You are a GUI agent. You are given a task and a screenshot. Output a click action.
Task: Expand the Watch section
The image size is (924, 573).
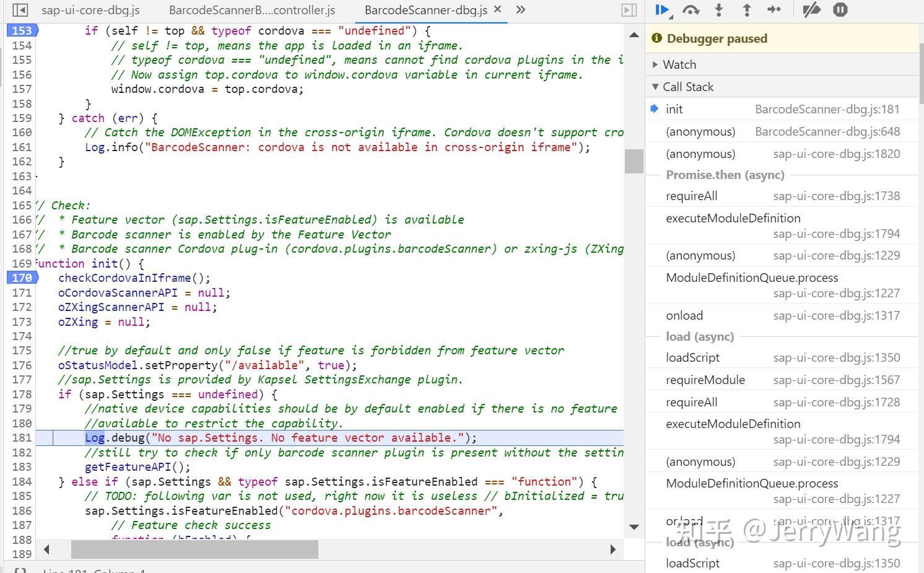(656, 64)
